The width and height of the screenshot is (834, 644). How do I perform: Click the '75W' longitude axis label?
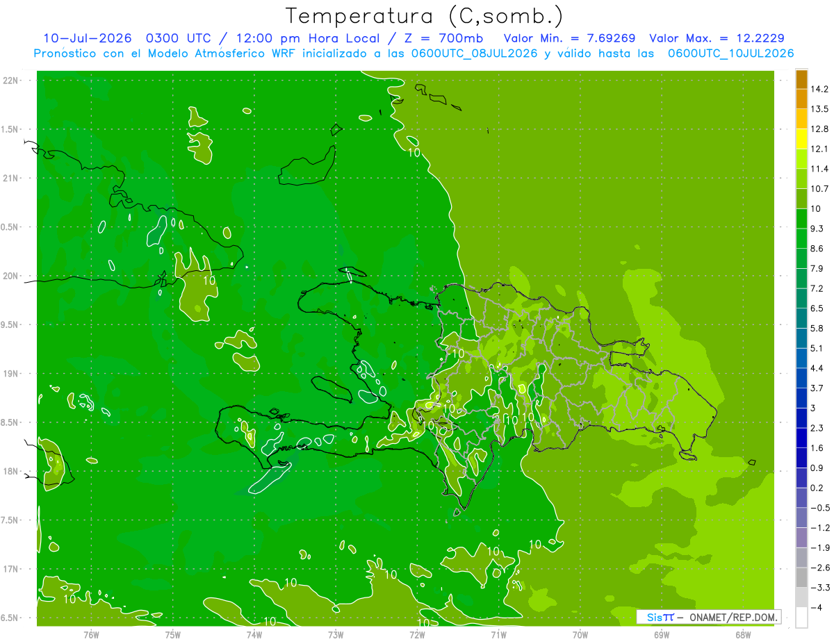[x=173, y=635]
